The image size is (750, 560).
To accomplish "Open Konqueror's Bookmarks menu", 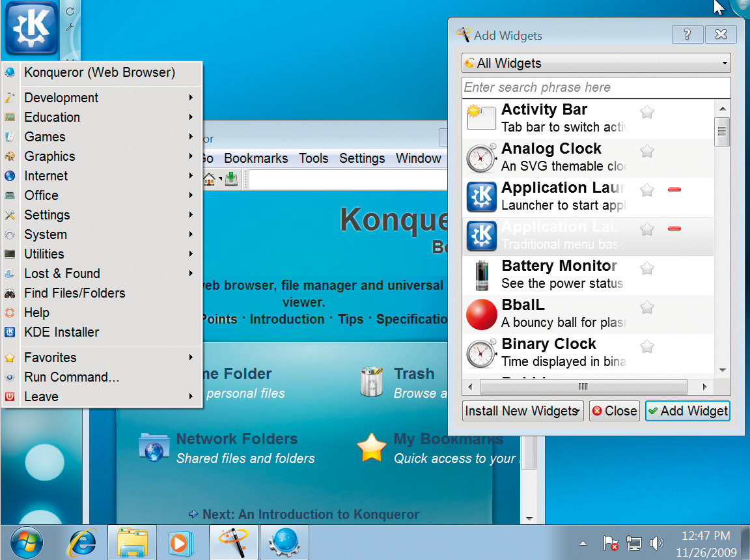I will point(256,158).
